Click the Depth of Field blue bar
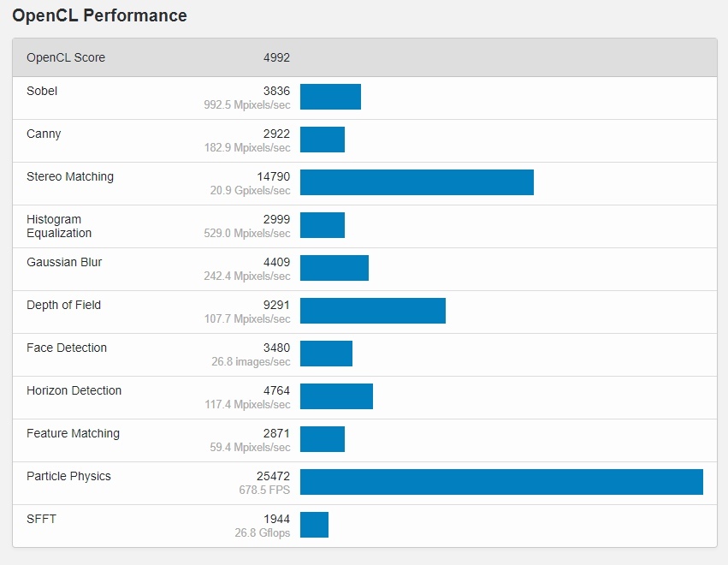This screenshot has height=565, width=728. pos(373,311)
